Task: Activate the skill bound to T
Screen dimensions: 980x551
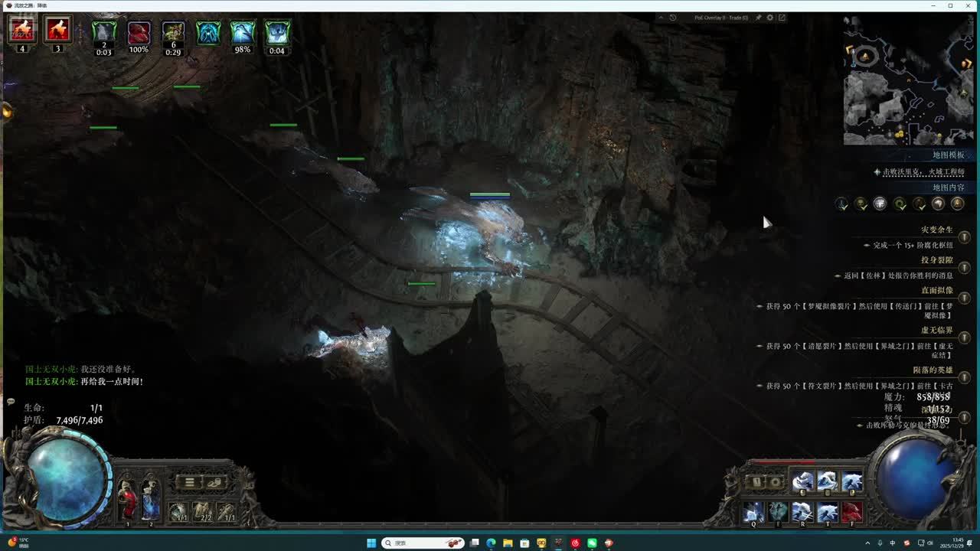Action: [x=827, y=511]
